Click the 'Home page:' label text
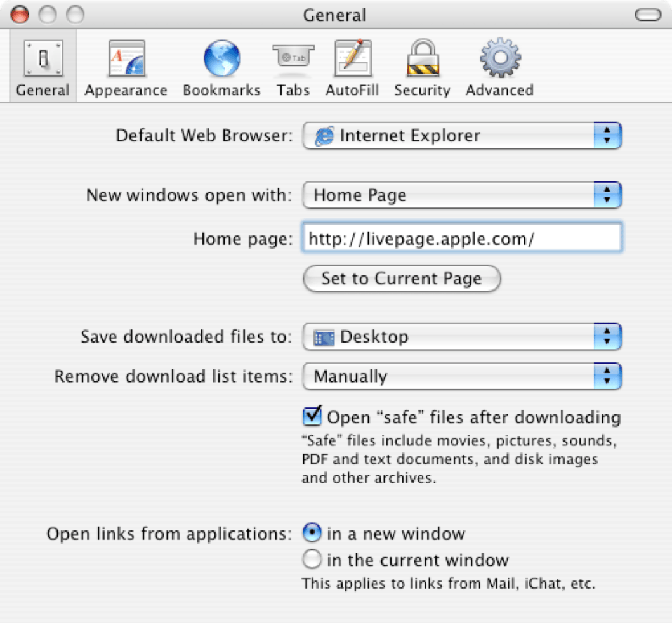This screenshot has width=672, height=623. coord(243,239)
